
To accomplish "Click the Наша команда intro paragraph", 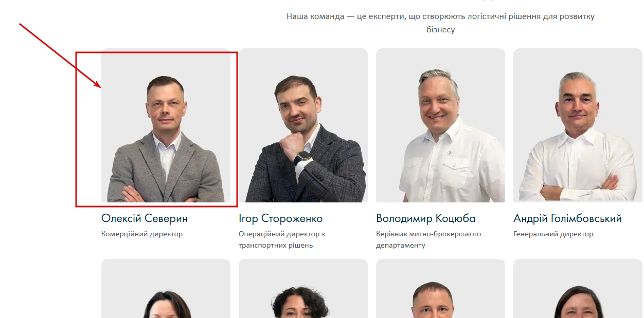I will tap(440, 23).
